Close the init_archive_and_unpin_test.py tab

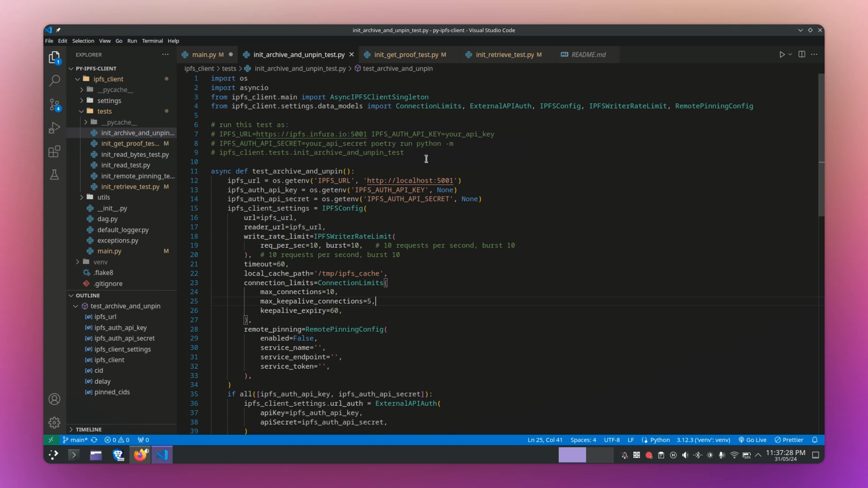[x=351, y=54]
